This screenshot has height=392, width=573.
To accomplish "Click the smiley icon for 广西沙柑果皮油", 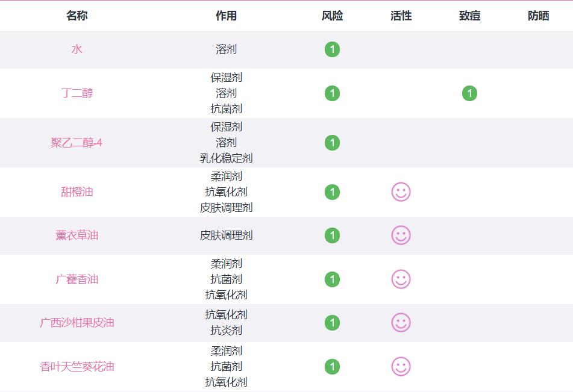I will pos(401,323).
